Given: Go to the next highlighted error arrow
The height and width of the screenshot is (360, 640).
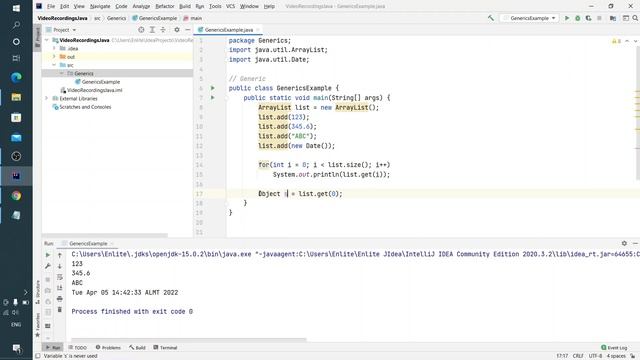Looking at the screenshot, I should click(635, 41).
